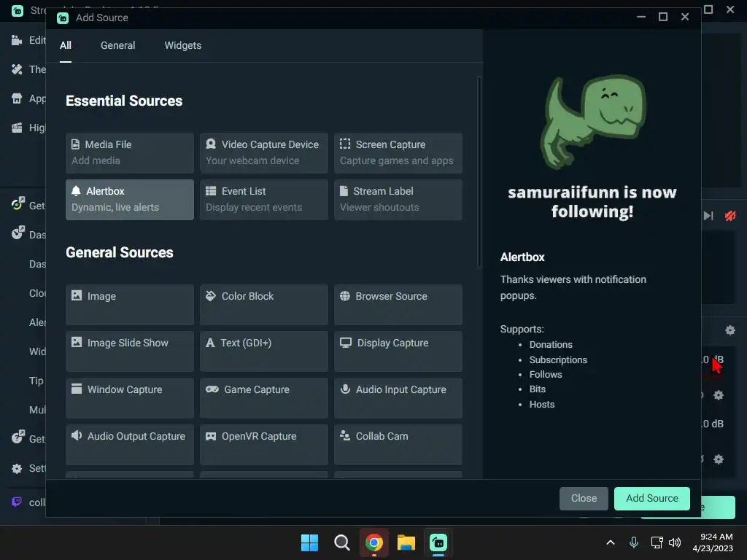Select the Display Capture source
747x560 pixels.
[398, 351]
